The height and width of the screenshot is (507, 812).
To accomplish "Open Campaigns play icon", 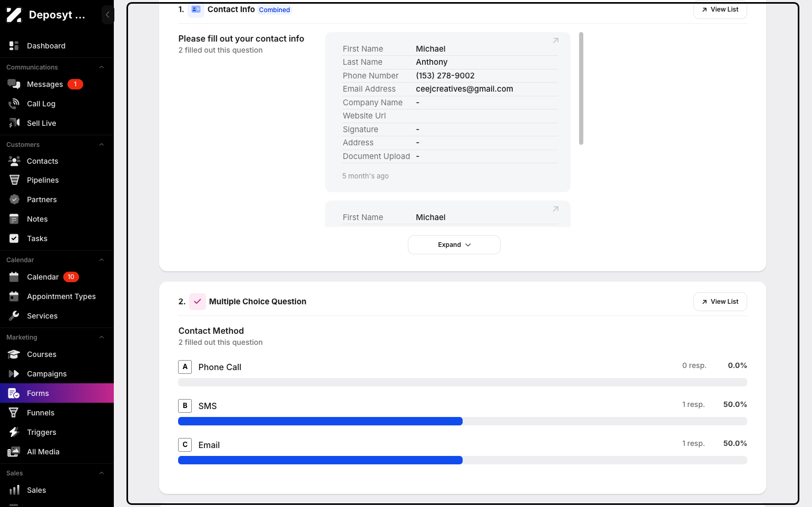I will tap(14, 374).
